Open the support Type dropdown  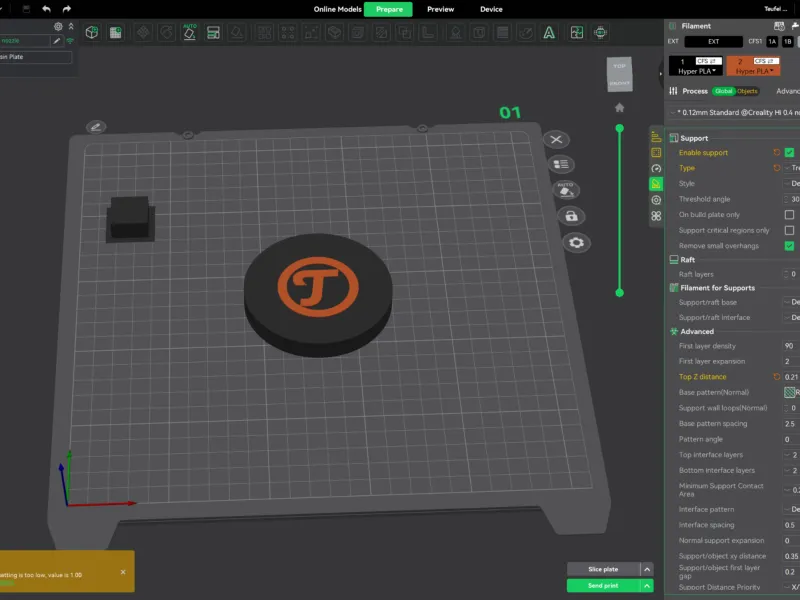[x=792, y=168]
